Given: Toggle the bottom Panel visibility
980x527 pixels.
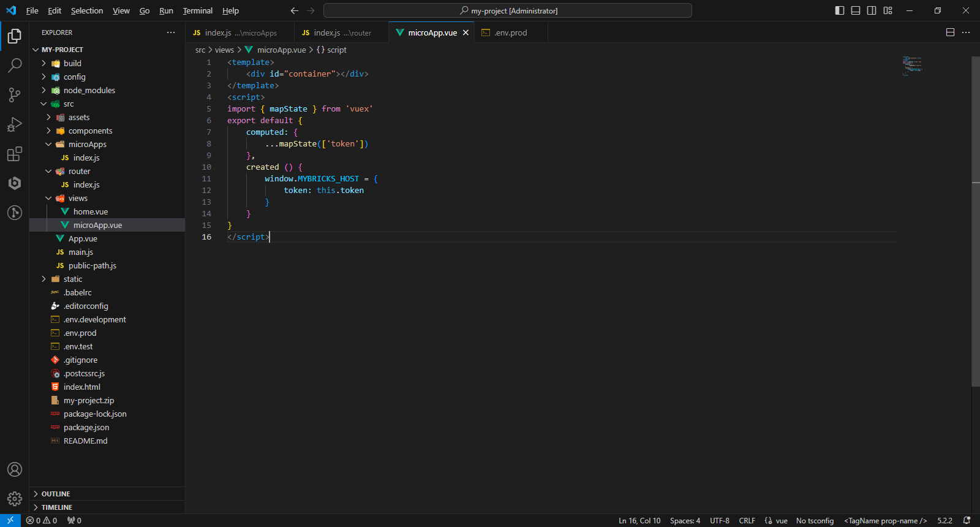Looking at the screenshot, I should [x=856, y=10].
